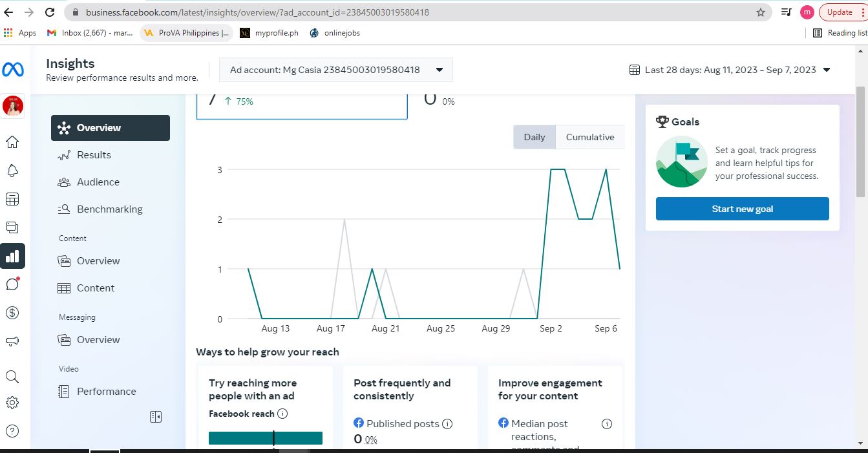Image resolution: width=868 pixels, height=453 pixels.
Task: Open the Last 28 days date range picker
Action: (x=730, y=70)
